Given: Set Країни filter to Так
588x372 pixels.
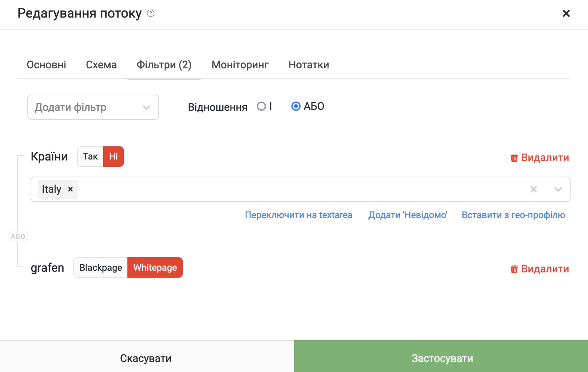Looking at the screenshot, I should [90, 157].
